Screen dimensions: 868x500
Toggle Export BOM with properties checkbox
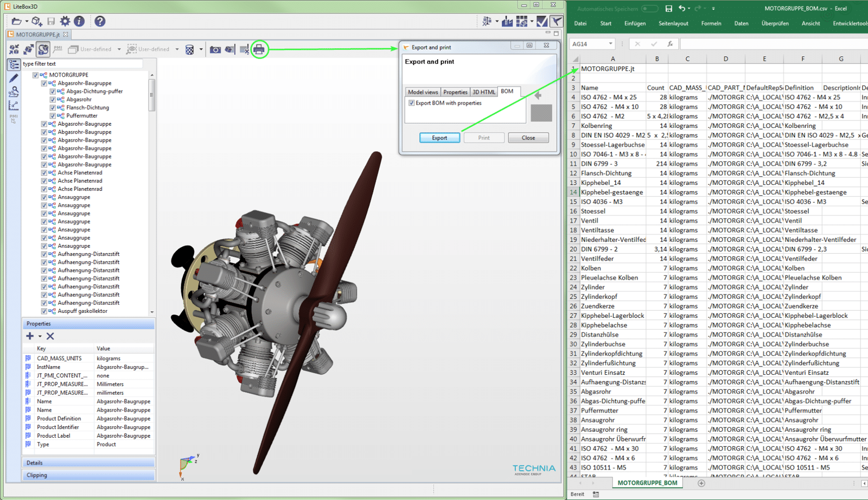pyautogui.click(x=412, y=103)
